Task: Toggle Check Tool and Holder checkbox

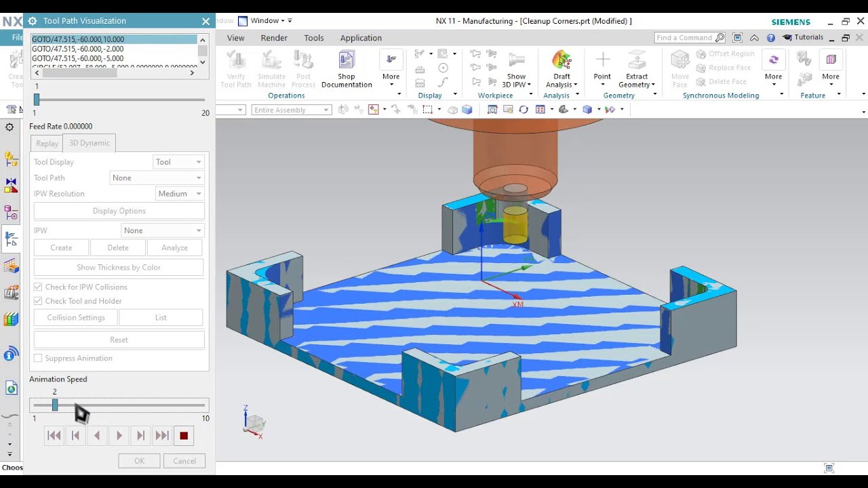Action: point(38,301)
